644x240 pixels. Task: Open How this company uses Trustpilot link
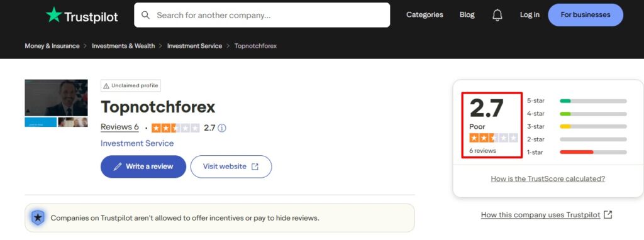click(540, 215)
